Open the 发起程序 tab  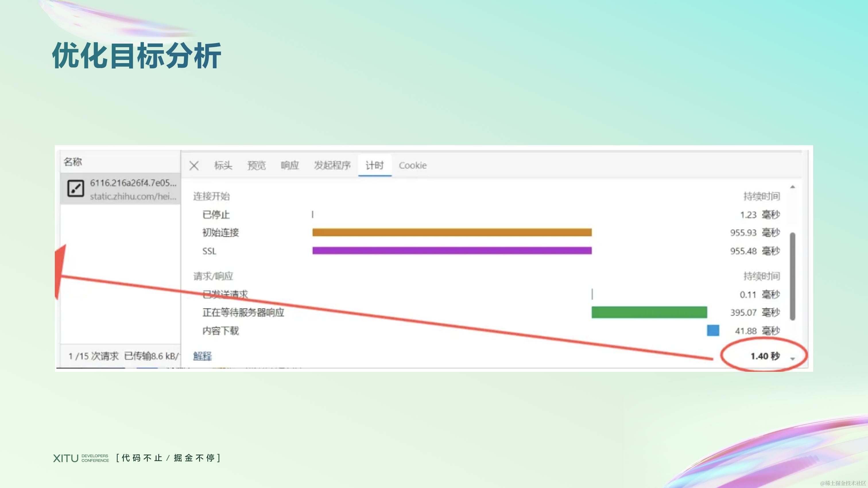tap(332, 165)
